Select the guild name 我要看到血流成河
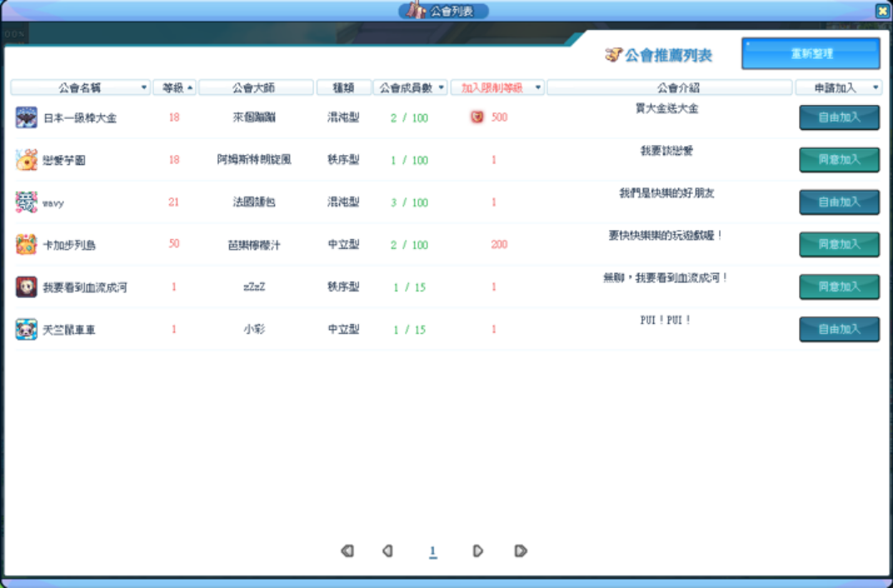This screenshot has width=893, height=588. [85, 287]
